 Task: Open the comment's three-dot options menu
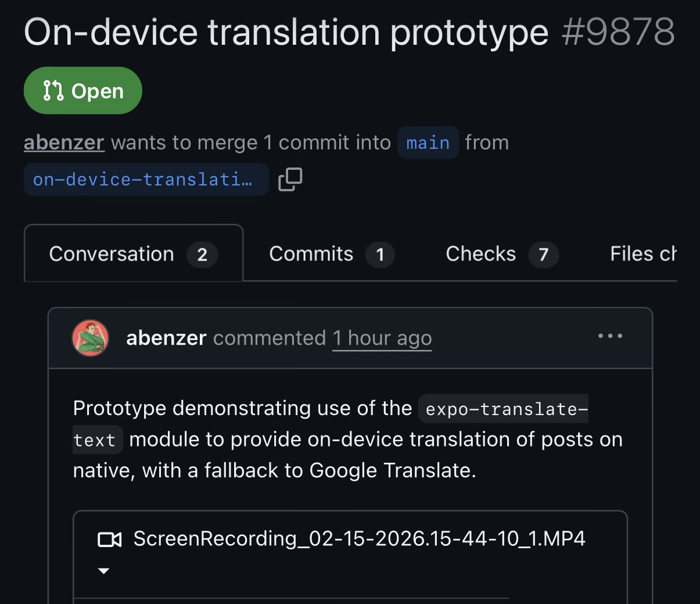(610, 336)
